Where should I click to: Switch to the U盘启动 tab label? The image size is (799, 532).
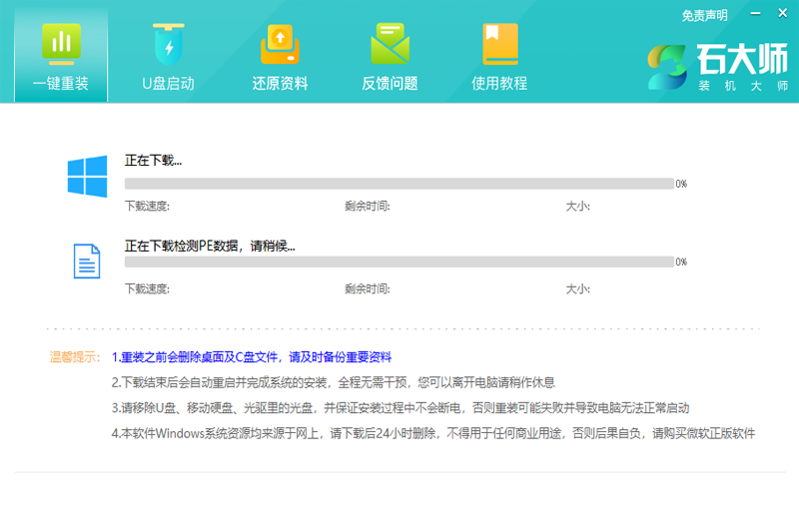[168, 83]
